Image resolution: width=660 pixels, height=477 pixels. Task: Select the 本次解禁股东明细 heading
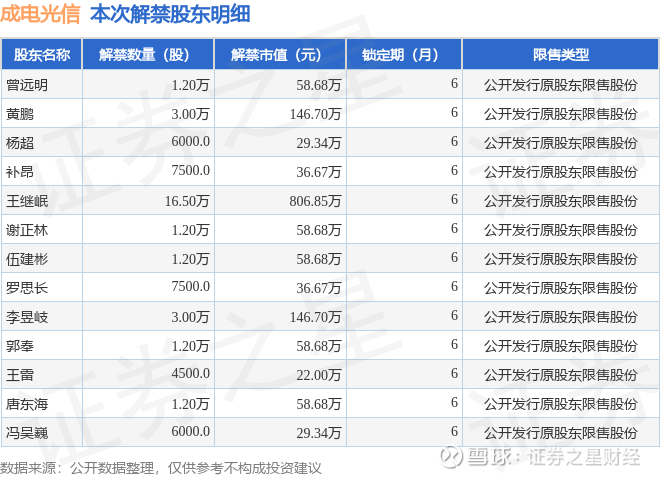tap(170, 14)
